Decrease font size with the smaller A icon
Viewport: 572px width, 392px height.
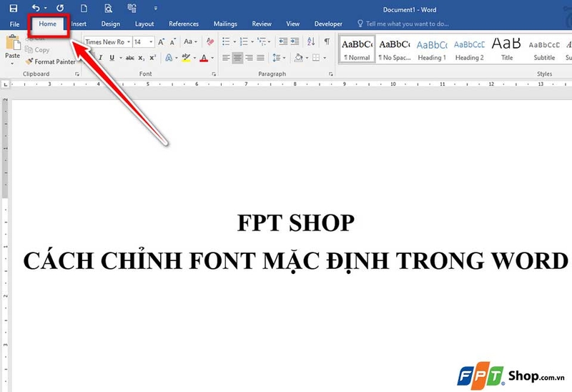[x=173, y=42]
